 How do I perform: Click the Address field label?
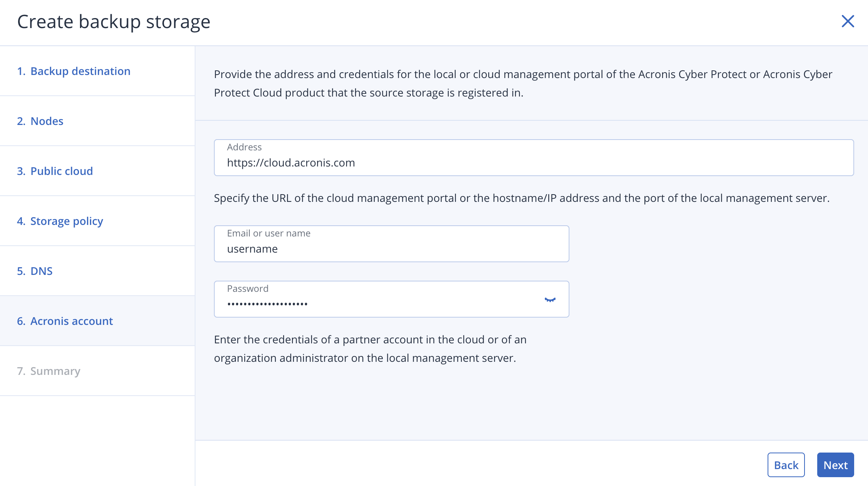pyautogui.click(x=245, y=147)
